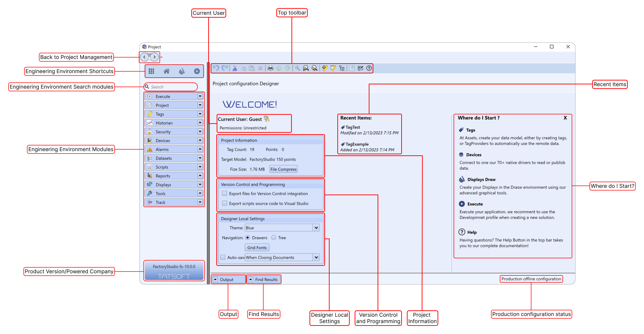644x334 pixels.
Task: Open the Draw palette shortcut icon
Action: pyautogui.click(x=182, y=71)
